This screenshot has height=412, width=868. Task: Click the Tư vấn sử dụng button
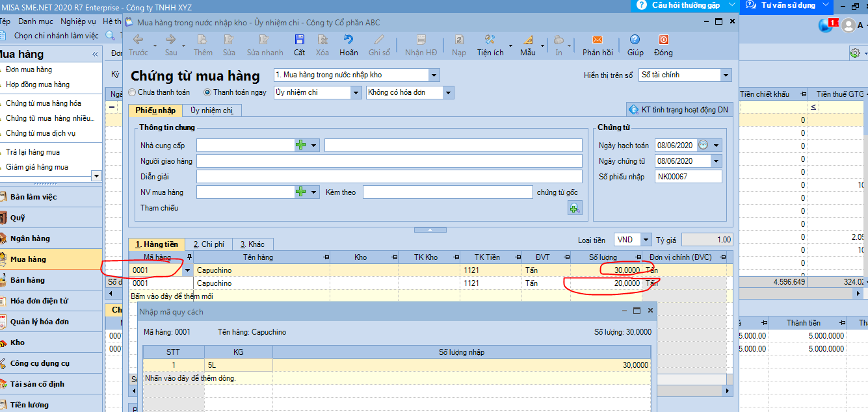pos(788,5)
